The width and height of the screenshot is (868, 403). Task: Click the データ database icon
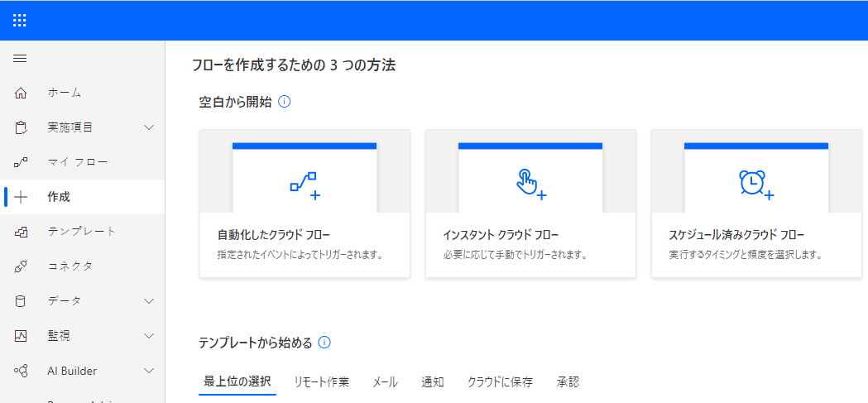[x=21, y=301]
